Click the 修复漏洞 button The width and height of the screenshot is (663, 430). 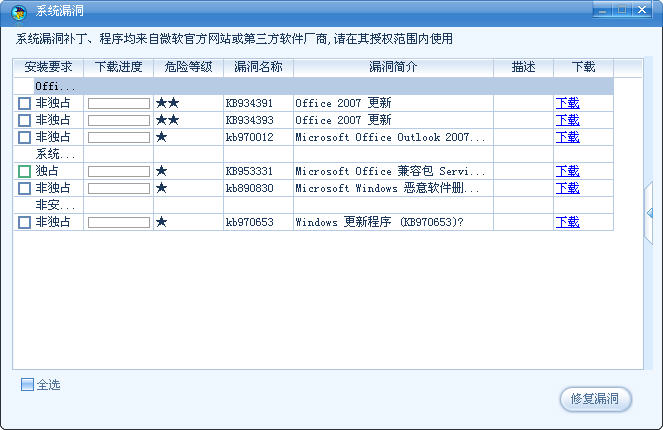tap(595, 399)
